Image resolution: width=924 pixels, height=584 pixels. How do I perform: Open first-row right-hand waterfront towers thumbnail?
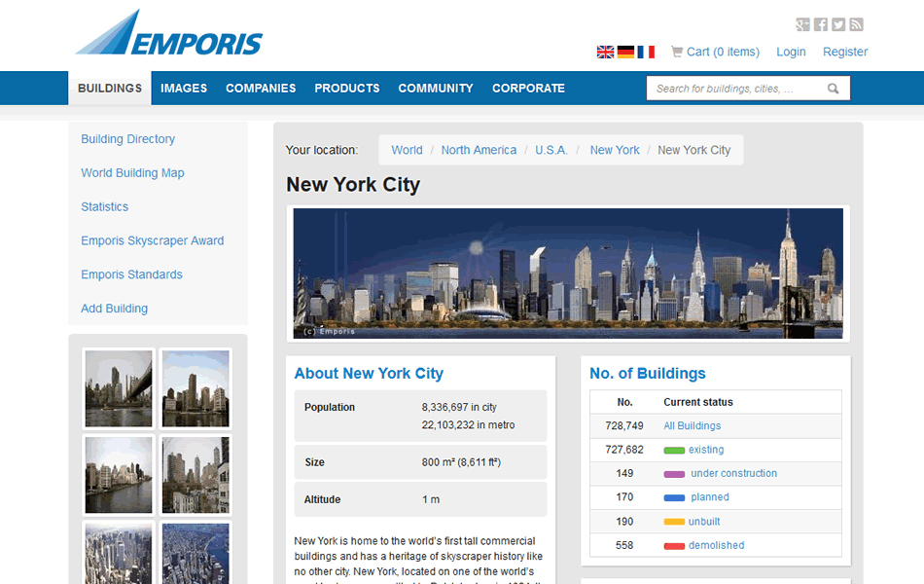(x=195, y=388)
